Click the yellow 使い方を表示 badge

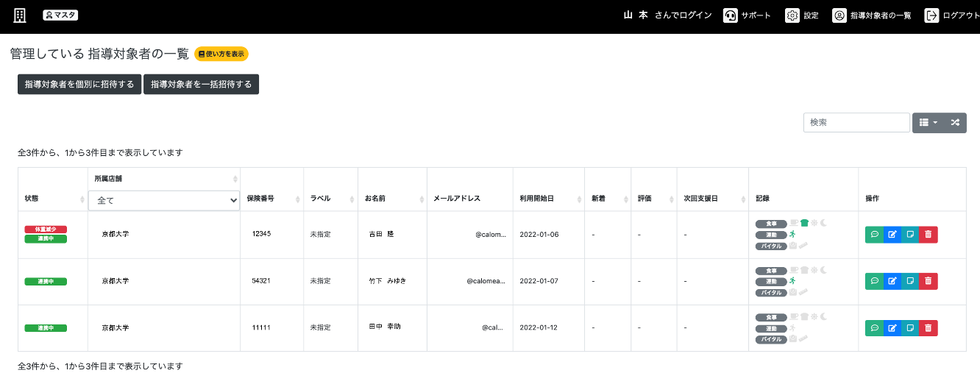[221, 54]
